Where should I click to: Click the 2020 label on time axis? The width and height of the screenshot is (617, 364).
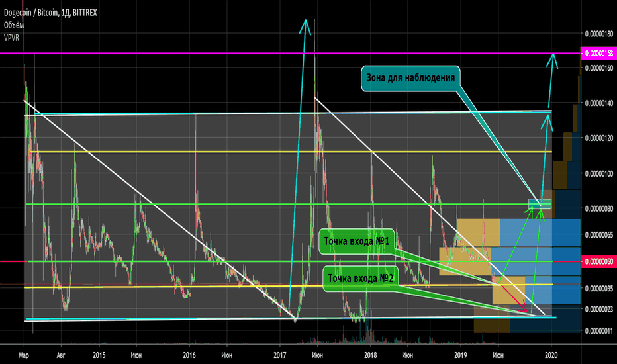click(551, 355)
